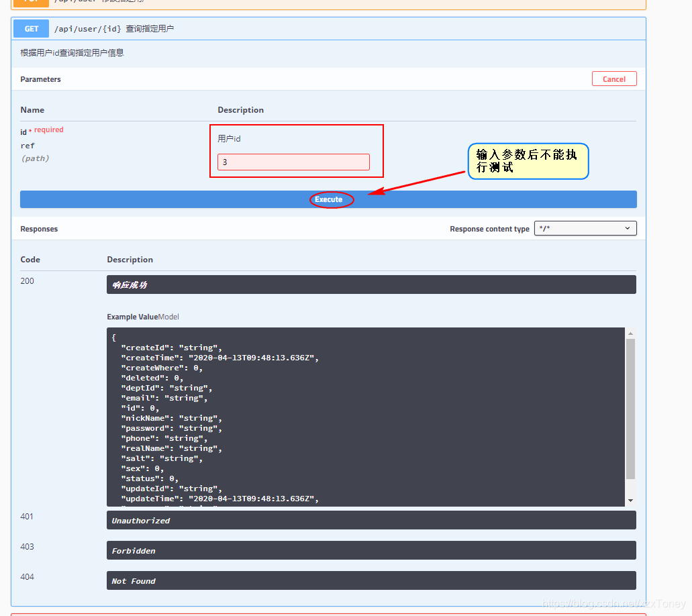Click the 200 response code
Image resolution: width=692 pixels, height=616 pixels.
click(x=27, y=281)
